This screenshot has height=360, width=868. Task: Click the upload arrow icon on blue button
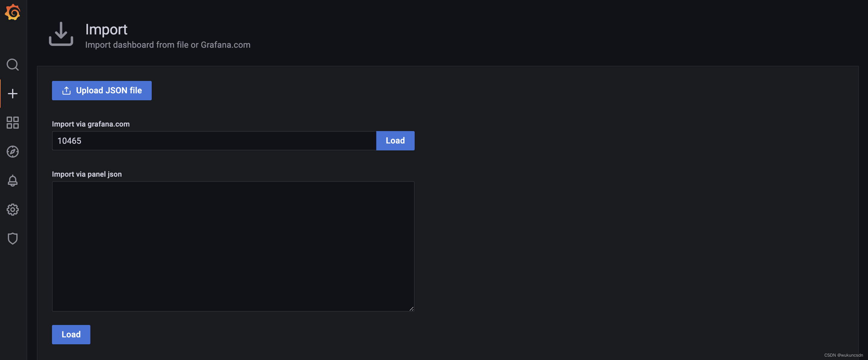coord(66,90)
